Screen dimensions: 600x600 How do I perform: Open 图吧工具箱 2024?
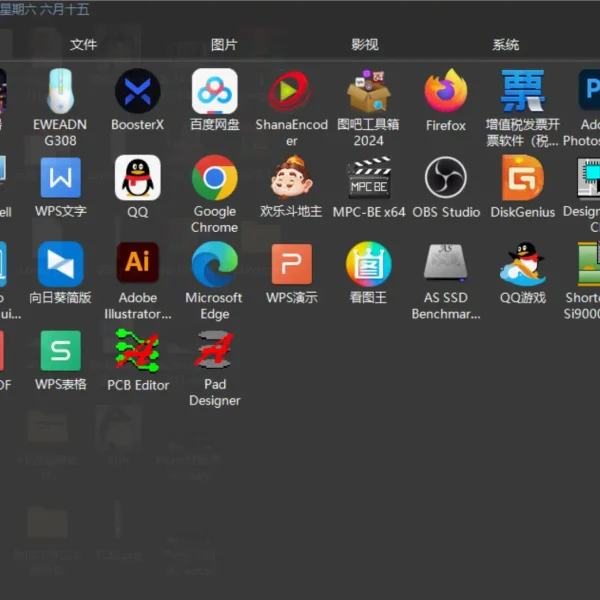click(368, 91)
